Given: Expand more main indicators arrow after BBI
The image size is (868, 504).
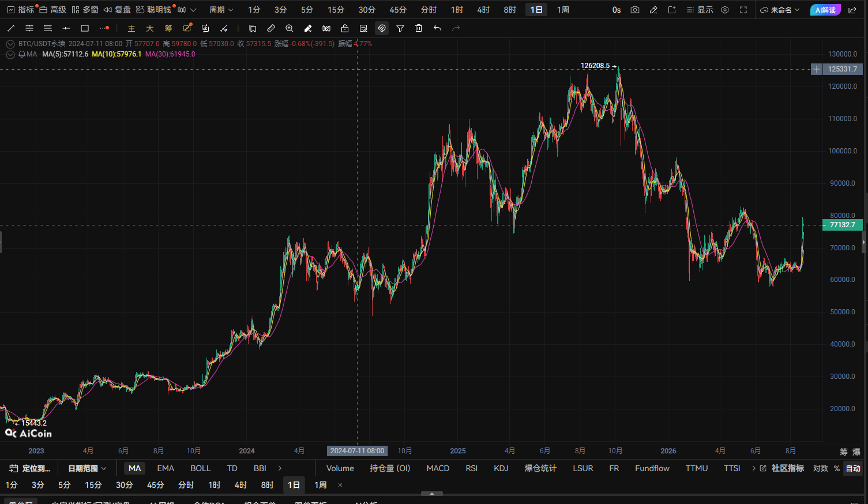Looking at the screenshot, I should click(280, 468).
